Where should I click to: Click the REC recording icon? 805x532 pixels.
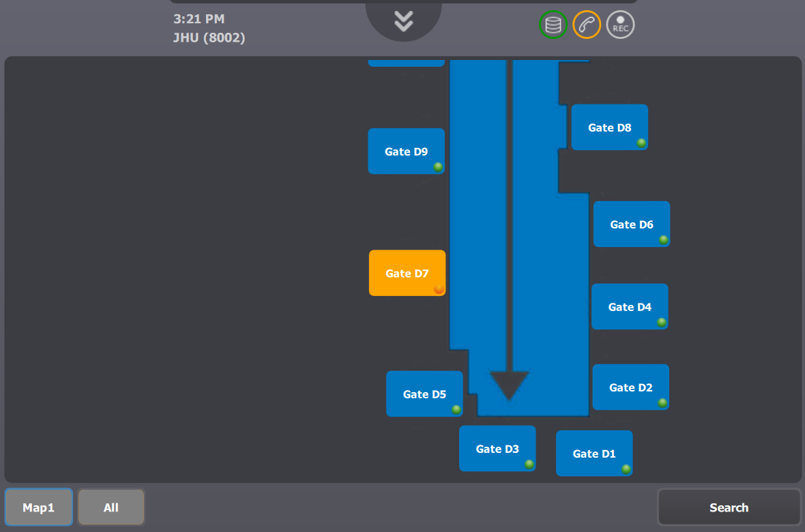(x=620, y=25)
